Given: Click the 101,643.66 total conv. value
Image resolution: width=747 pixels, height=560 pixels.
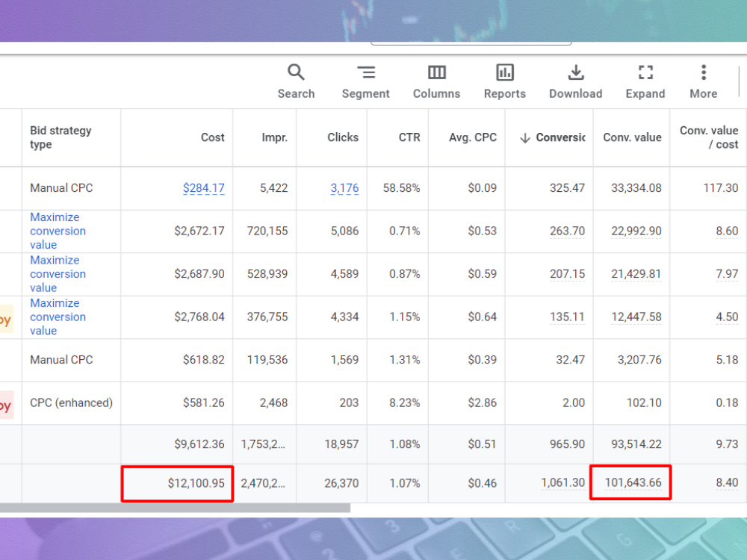Looking at the screenshot, I should coord(633,483).
